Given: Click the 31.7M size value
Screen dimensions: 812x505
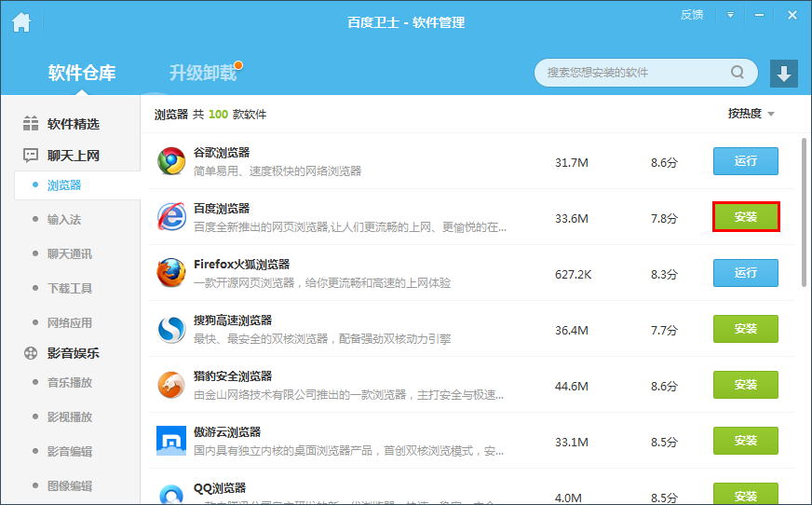Looking at the screenshot, I should [x=572, y=163].
